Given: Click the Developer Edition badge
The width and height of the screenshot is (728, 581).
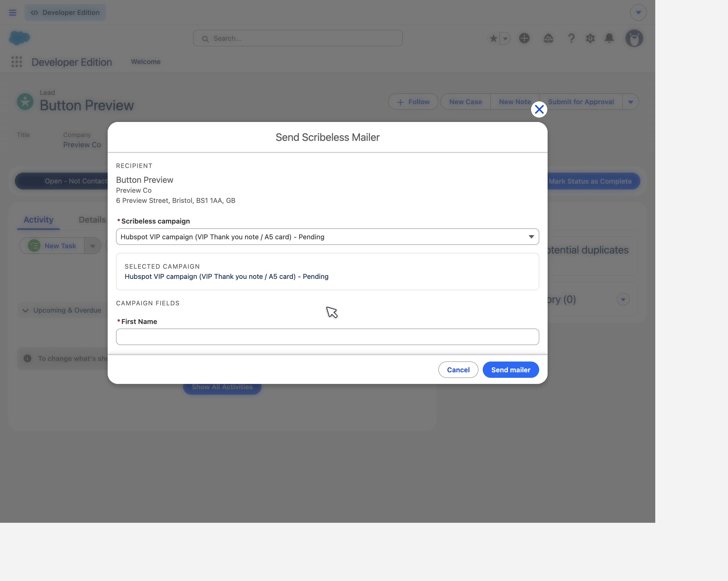Looking at the screenshot, I should [x=65, y=13].
